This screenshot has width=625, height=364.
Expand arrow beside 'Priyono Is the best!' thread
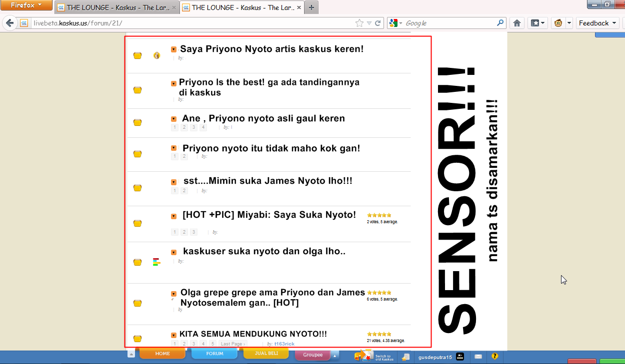pyautogui.click(x=174, y=83)
